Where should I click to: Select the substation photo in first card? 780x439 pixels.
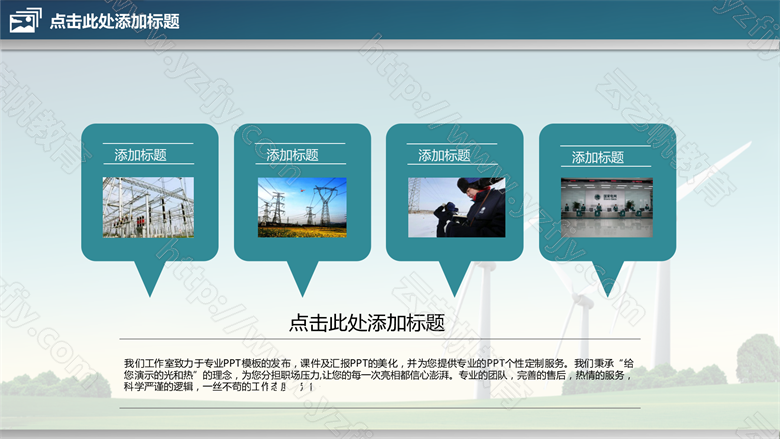[148, 207]
